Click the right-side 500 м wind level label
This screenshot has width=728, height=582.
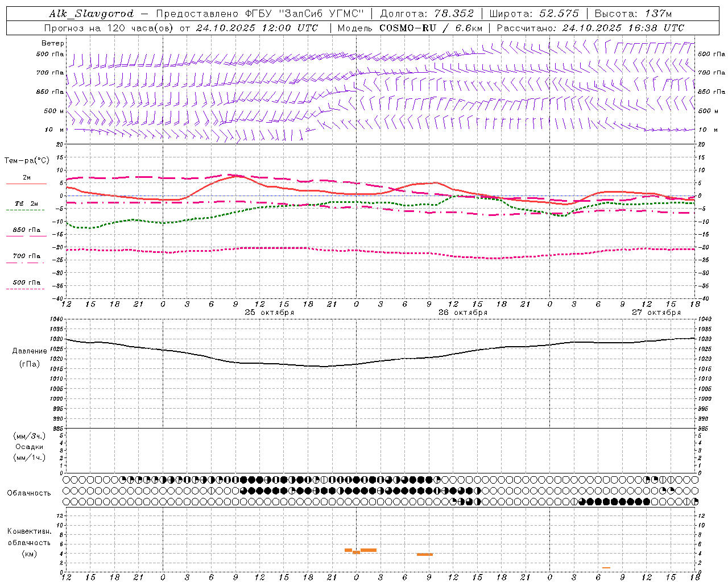tap(708, 111)
